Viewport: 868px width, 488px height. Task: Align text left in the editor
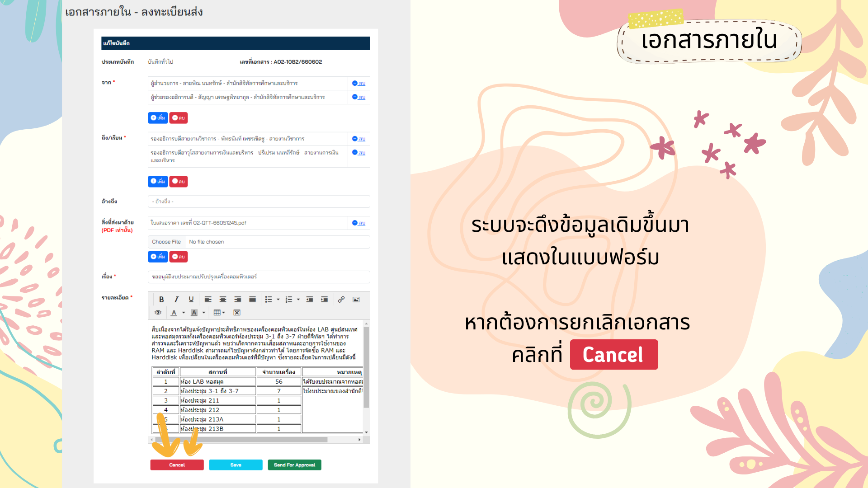(208, 300)
